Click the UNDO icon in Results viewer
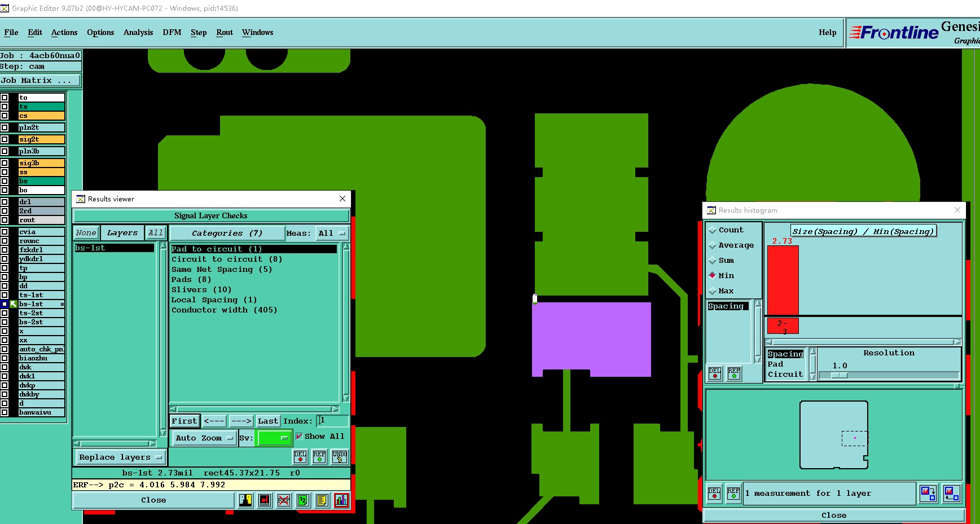The width and height of the screenshot is (980, 524). [x=340, y=456]
